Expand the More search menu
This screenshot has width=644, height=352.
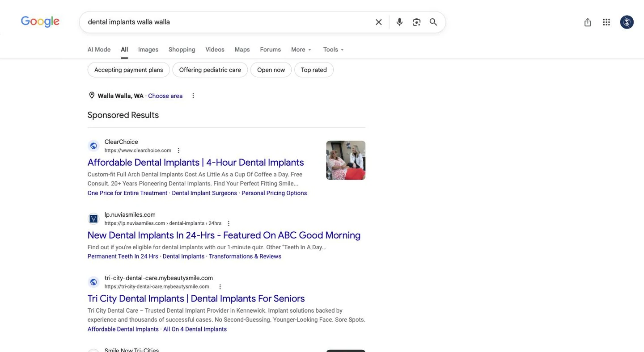coord(301,50)
